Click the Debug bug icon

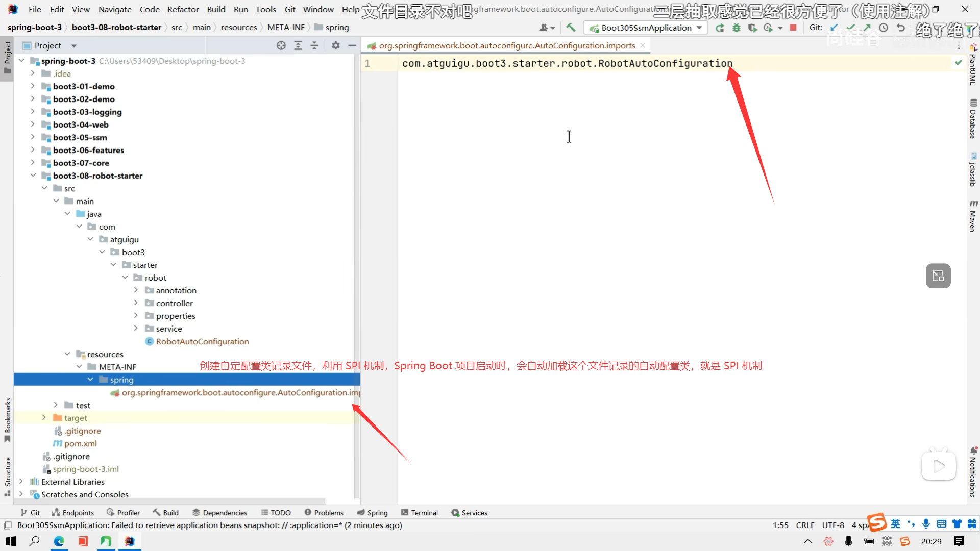(736, 28)
